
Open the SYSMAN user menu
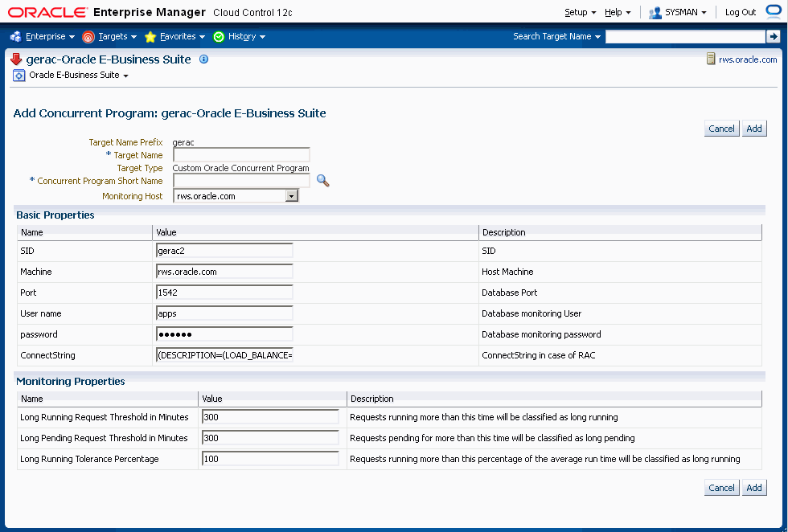(x=685, y=12)
